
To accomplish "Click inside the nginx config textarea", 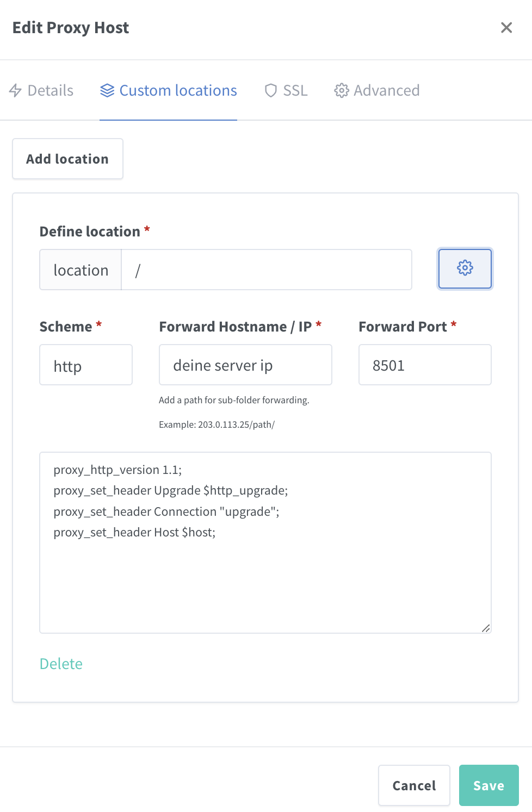I will 265,542.
